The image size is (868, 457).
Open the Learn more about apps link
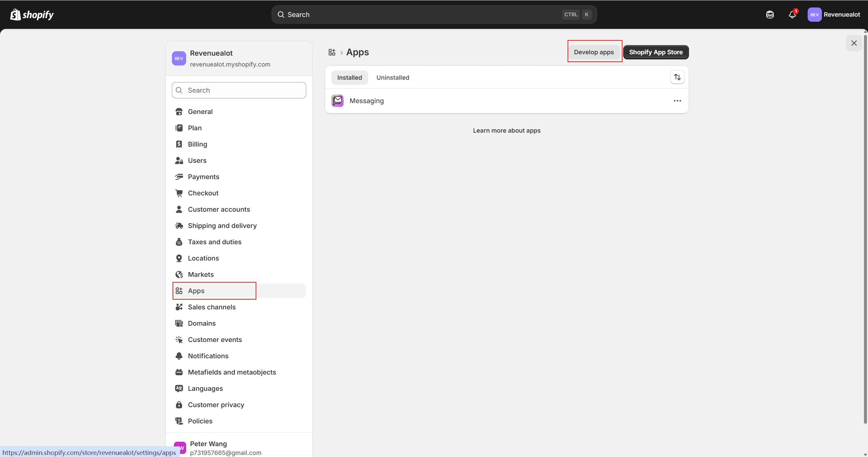(x=506, y=130)
